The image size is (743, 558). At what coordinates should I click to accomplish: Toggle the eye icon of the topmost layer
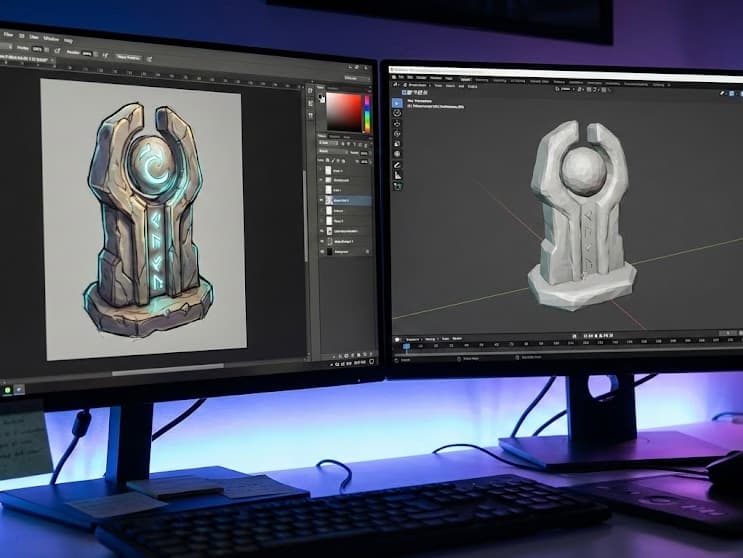pyautogui.click(x=322, y=171)
